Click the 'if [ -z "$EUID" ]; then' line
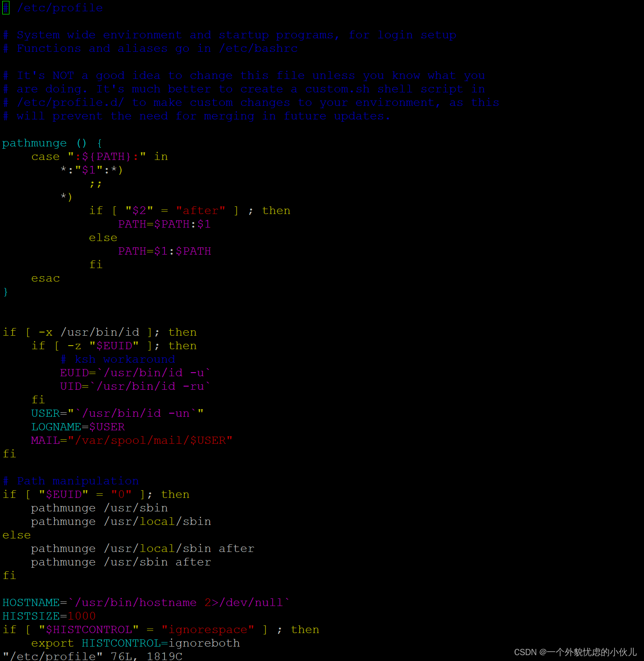644x661 pixels. [x=114, y=346]
